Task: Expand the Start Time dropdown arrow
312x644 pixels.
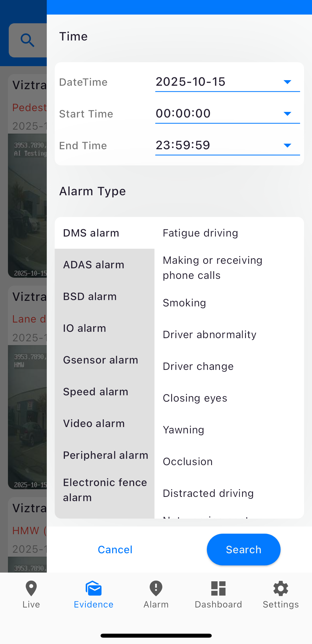Action: click(287, 114)
